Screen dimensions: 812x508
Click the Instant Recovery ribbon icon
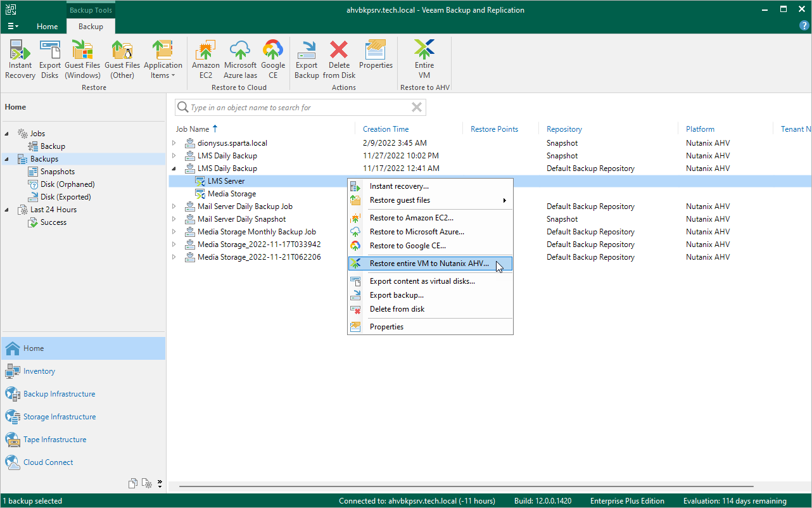(20, 59)
